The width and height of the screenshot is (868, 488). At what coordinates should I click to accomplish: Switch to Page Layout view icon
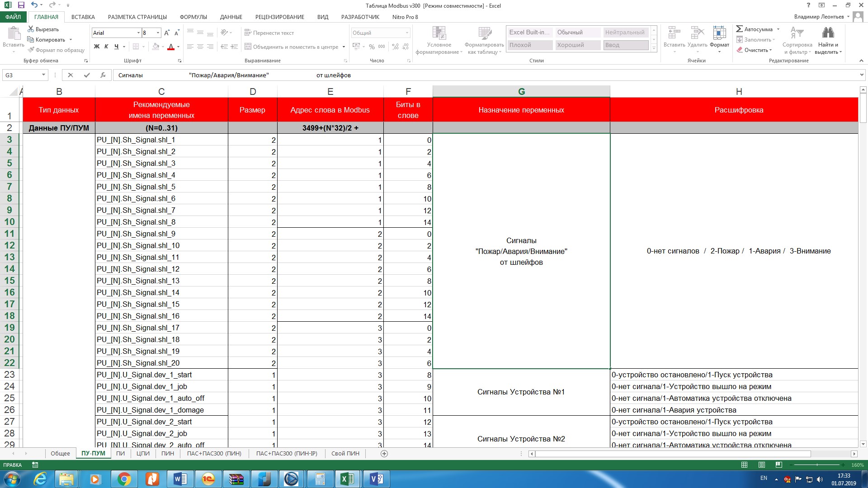click(761, 465)
